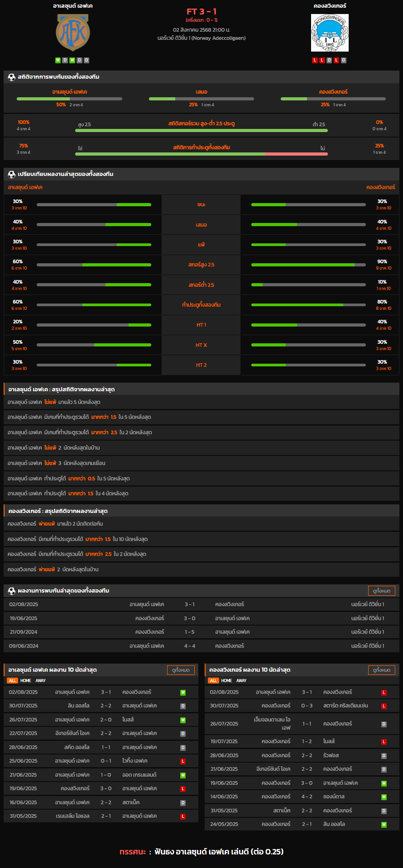
Task: Select ALL tab in Aalesund last 10 matches
Action: 12,681
